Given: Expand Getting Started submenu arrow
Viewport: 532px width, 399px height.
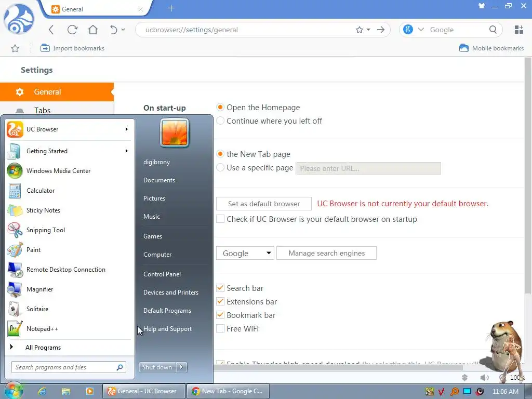Looking at the screenshot, I should pyautogui.click(x=127, y=151).
